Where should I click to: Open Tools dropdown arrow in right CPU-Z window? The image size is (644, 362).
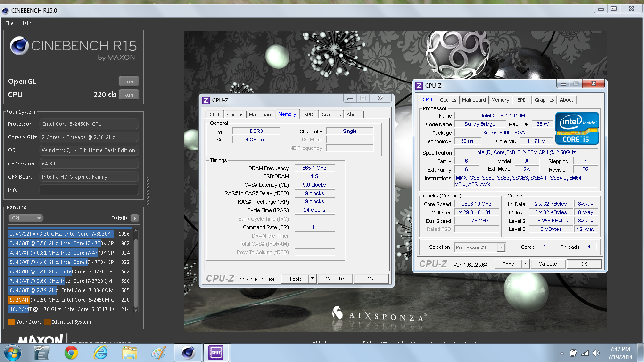(525, 264)
